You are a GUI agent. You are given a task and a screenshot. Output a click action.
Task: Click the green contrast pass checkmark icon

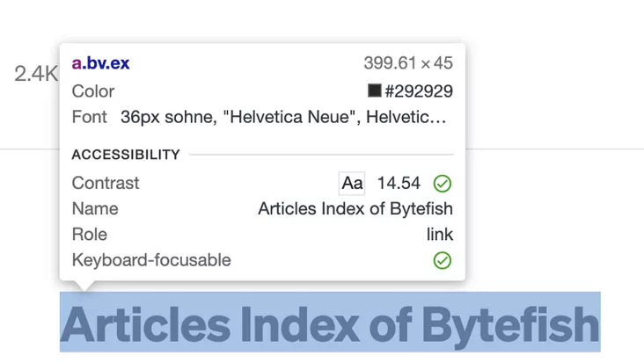[443, 184]
